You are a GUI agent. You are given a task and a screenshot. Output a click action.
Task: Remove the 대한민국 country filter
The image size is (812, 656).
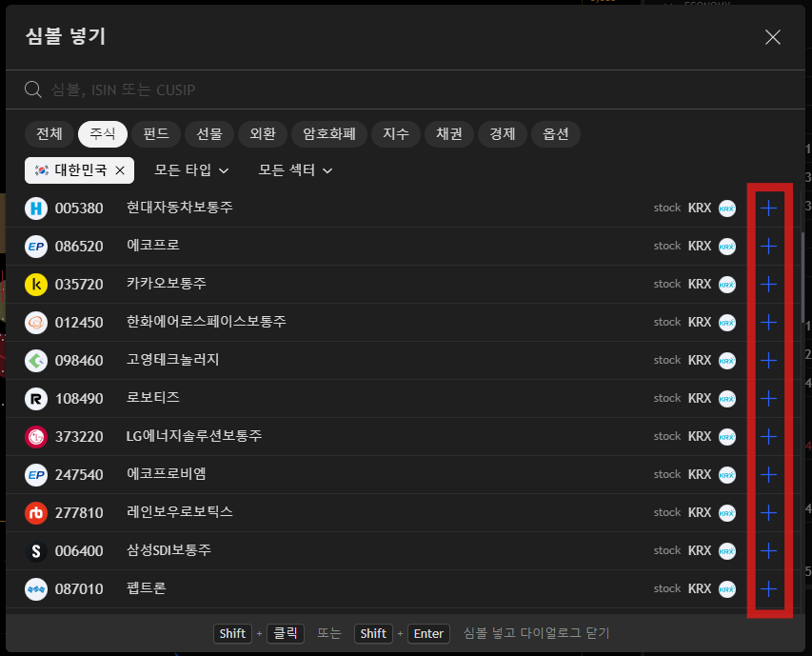point(120,170)
